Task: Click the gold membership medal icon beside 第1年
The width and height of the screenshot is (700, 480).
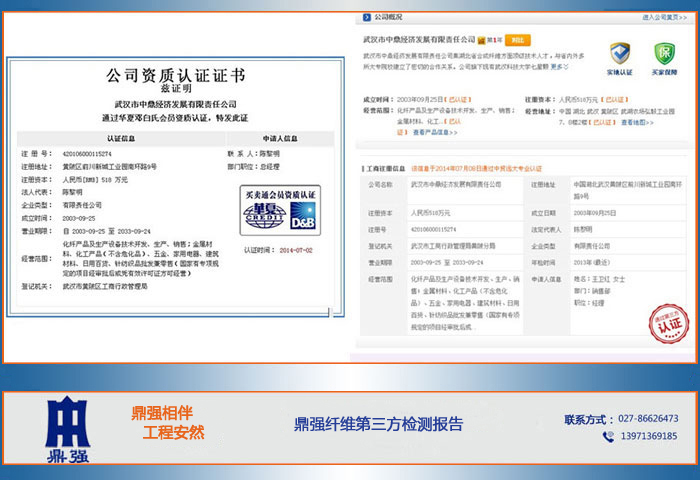Action: tap(481, 40)
